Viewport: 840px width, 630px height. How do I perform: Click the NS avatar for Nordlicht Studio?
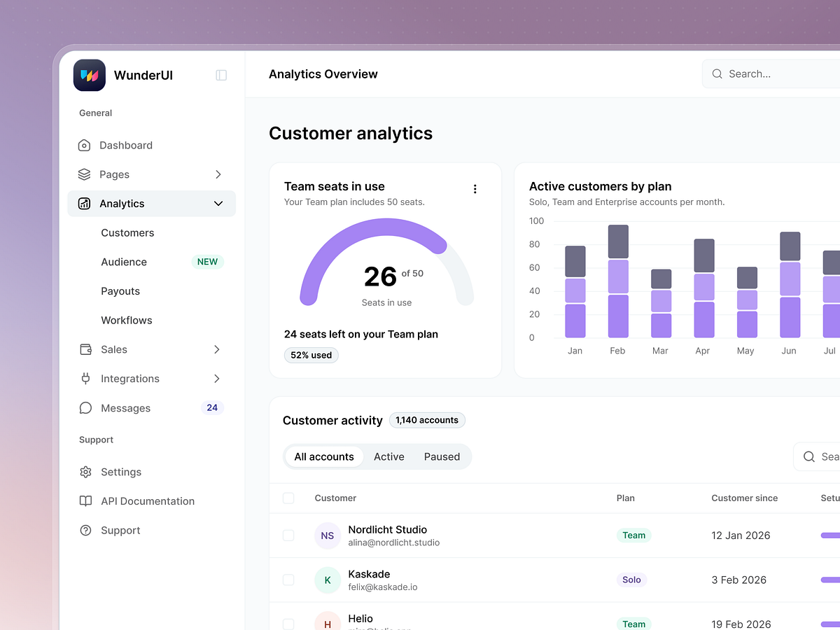[328, 535]
